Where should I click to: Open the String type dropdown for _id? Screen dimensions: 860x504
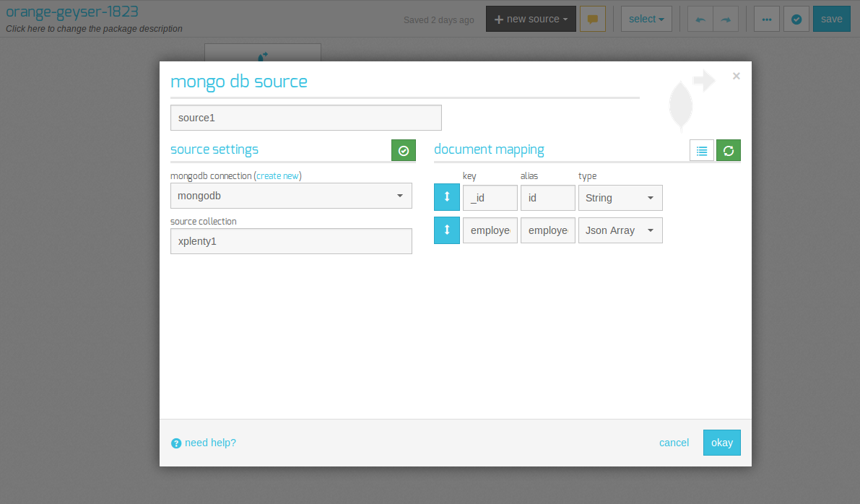tap(620, 197)
